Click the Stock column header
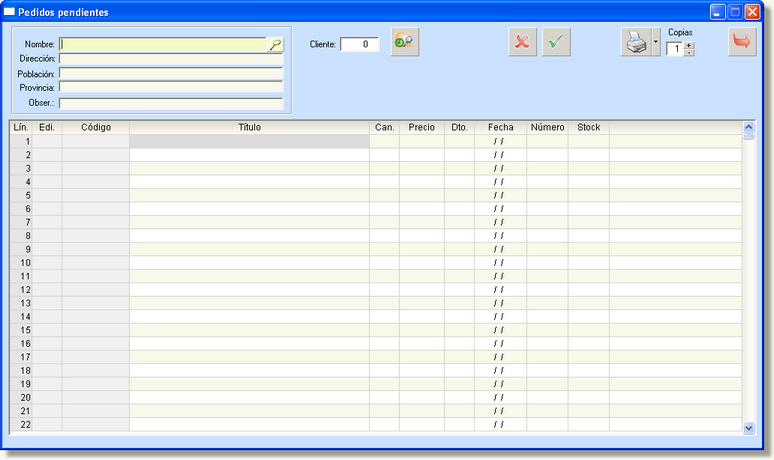 [588, 127]
